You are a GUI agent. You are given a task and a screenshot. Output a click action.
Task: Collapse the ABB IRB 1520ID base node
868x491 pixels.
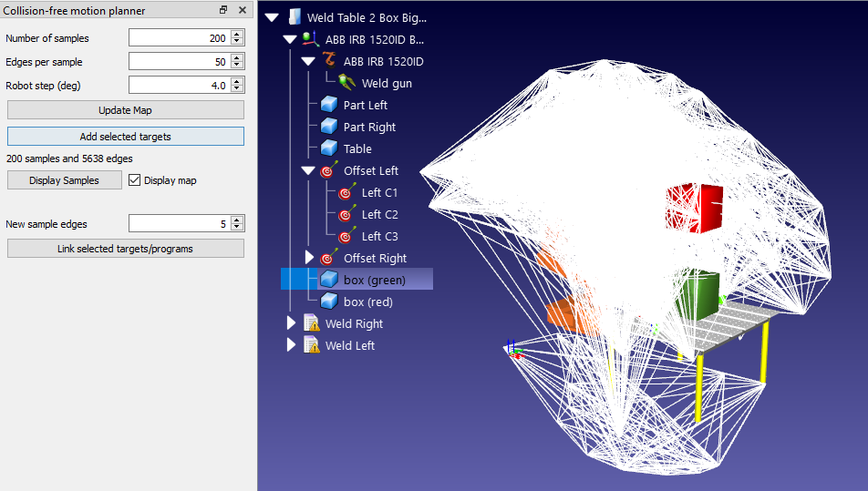click(290, 39)
